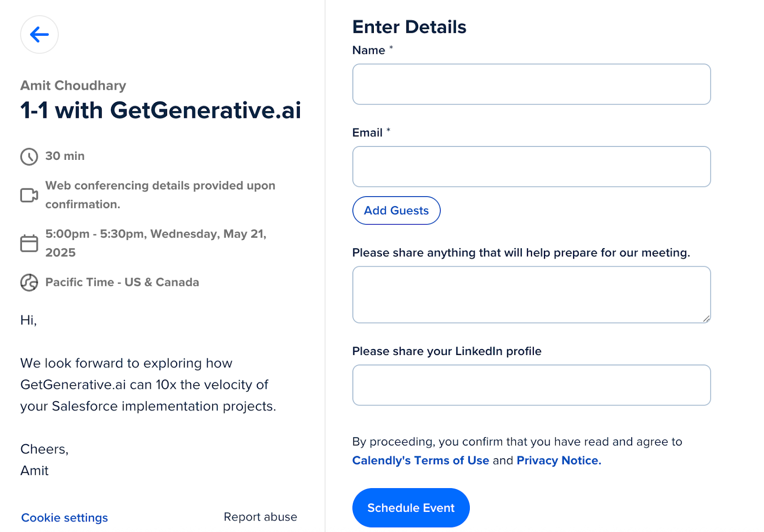764x532 pixels.
Task: Click the 30 min duration label
Action: coord(65,156)
